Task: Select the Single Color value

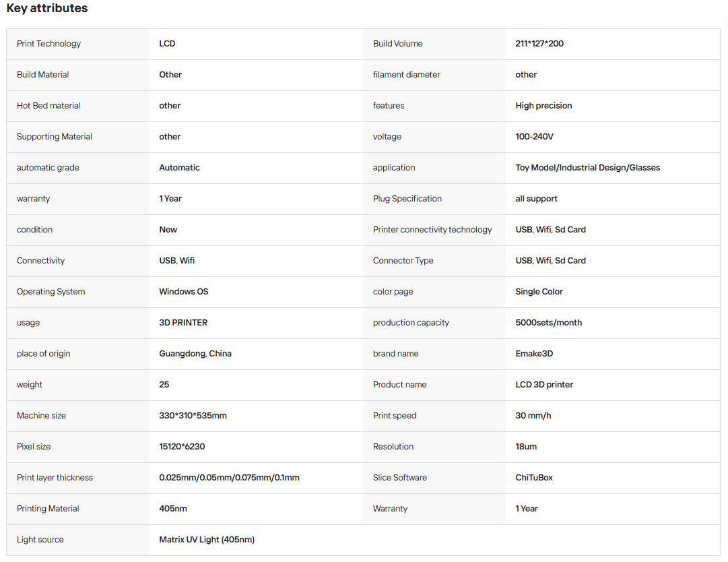Action: click(x=539, y=292)
